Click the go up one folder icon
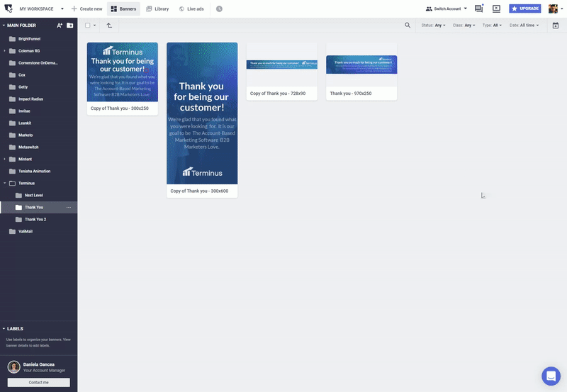Viewport: 567px width, 392px height. coord(109,26)
